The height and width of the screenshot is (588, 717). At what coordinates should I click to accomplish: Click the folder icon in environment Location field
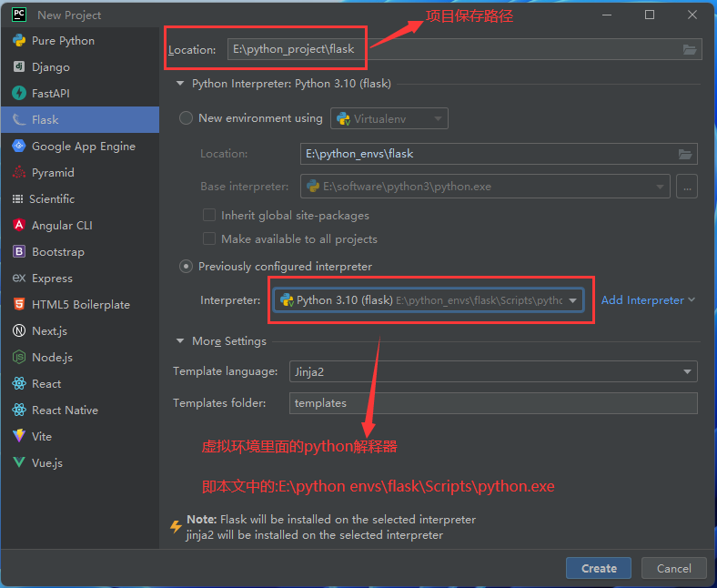[684, 154]
